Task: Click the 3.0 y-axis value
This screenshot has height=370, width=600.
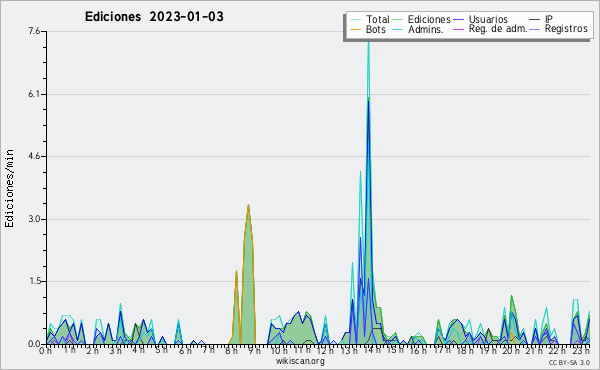Action: tap(34, 219)
